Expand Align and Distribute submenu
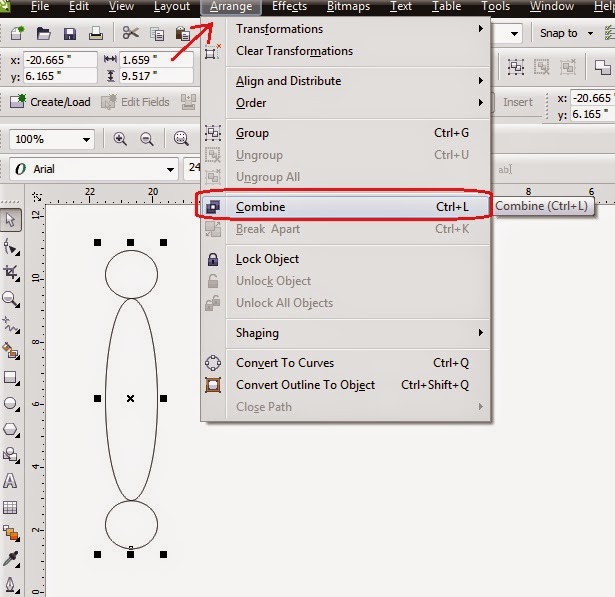615x597 pixels. 358,81
